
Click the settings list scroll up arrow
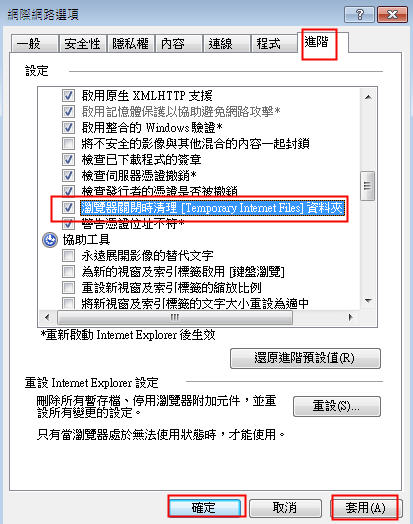368,97
